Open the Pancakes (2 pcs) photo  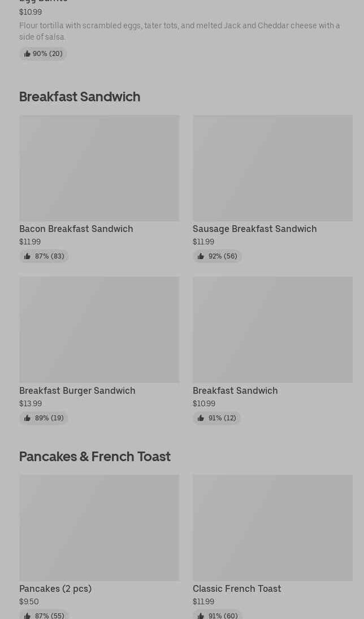(99, 527)
